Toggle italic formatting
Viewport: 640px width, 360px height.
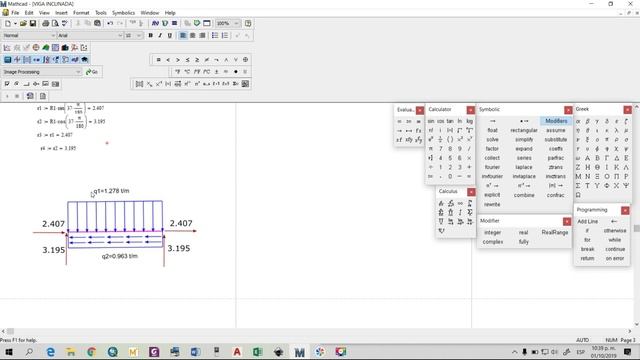click(160, 36)
